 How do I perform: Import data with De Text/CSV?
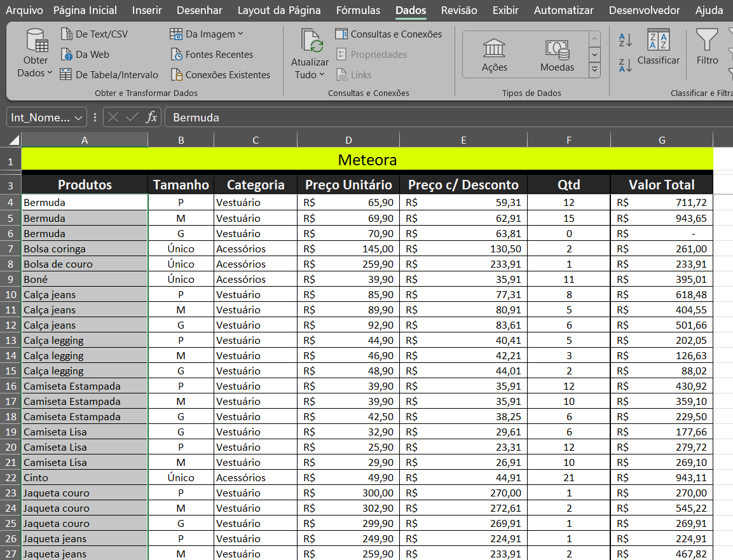coord(94,34)
